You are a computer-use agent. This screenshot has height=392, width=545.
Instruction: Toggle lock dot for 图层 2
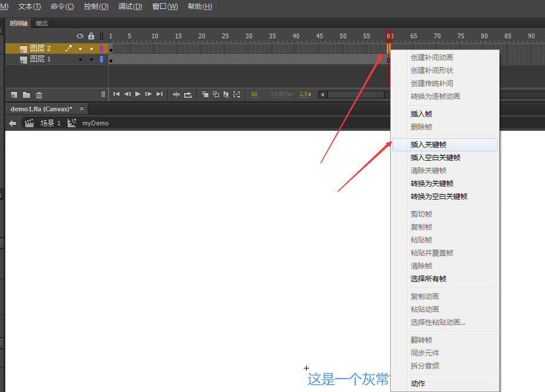[x=91, y=49]
